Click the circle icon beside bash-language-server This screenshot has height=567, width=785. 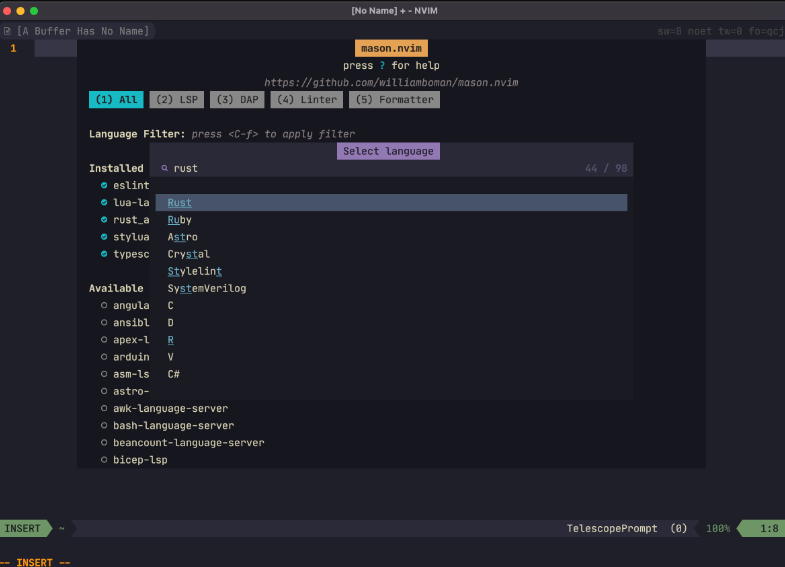[104, 425]
